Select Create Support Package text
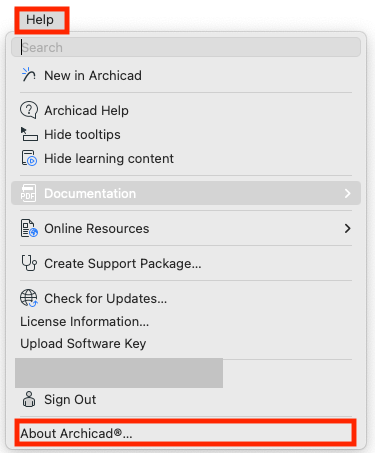The height and width of the screenshot is (453, 375). click(x=123, y=264)
